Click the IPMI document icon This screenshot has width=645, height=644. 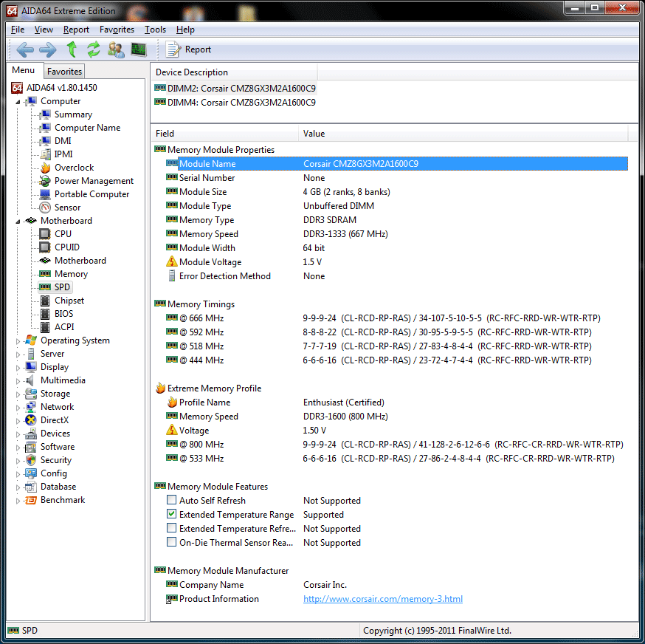coord(45,154)
